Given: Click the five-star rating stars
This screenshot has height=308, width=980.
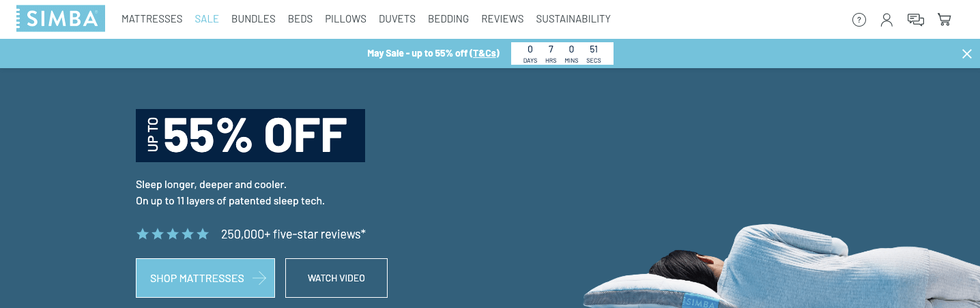Looking at the screenshot, I should tap(173, 234).
